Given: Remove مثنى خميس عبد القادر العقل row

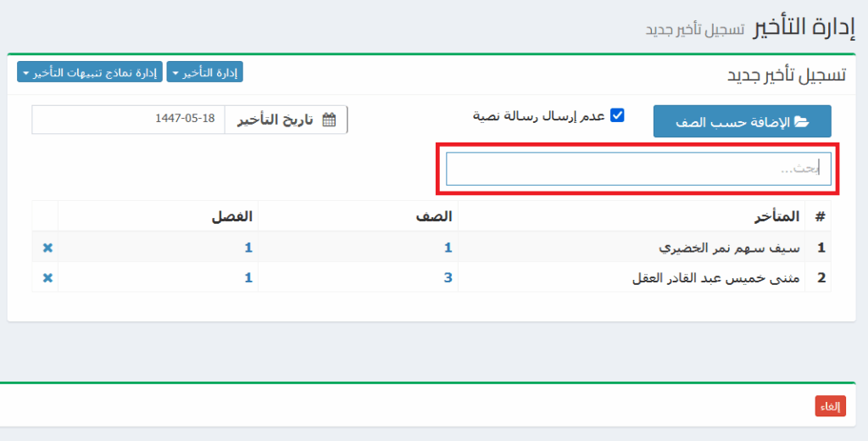Looking at the screenshot, I should point(47,278).
